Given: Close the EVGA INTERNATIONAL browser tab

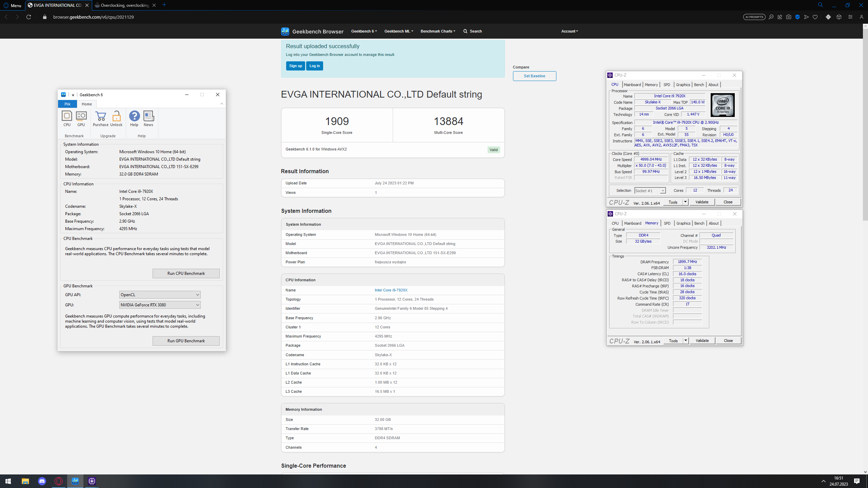Looking at the screenshot, I should tap(87, 5).
